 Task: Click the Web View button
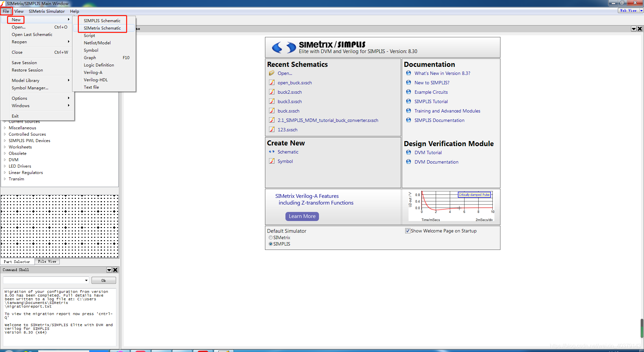point(628,11)
